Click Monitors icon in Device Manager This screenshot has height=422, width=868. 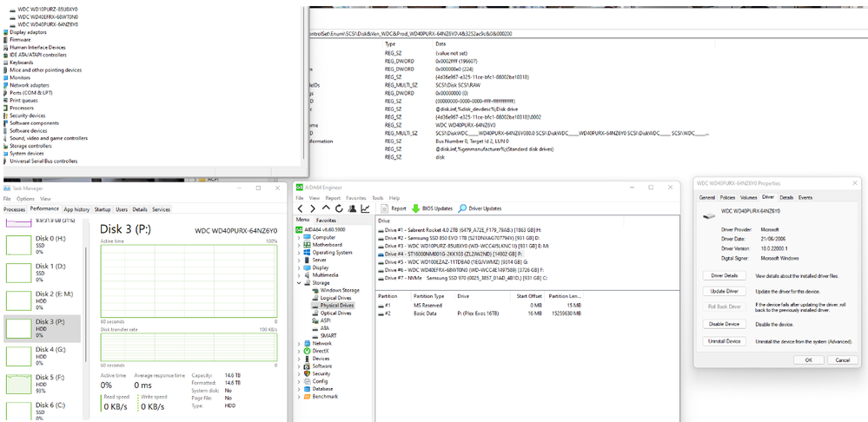[x=6, y=77]
